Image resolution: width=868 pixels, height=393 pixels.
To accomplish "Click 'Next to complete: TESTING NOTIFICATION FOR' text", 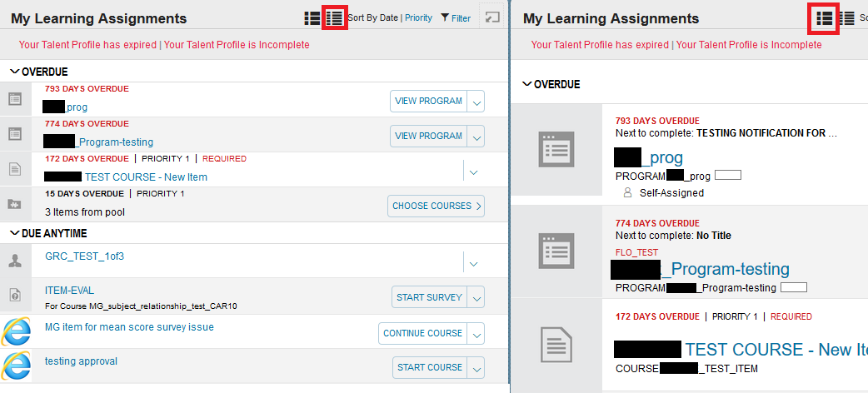I will [x=726, y=133].
